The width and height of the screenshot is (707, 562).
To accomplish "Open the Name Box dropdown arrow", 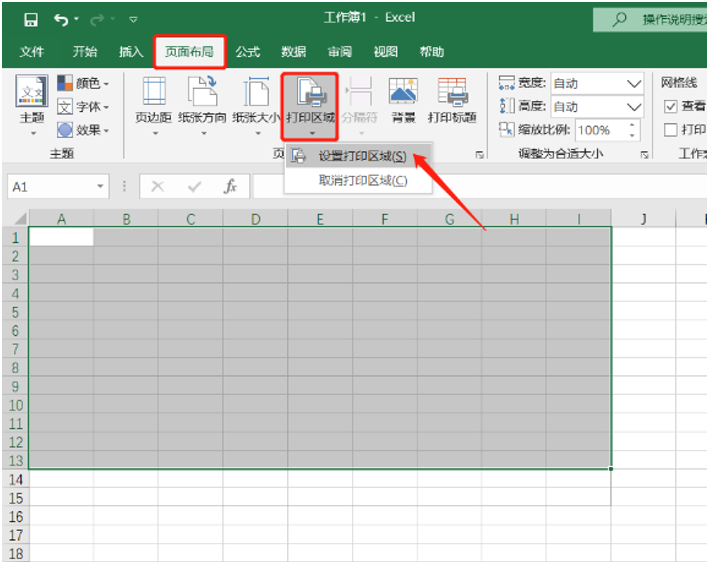I will point(100,186).
